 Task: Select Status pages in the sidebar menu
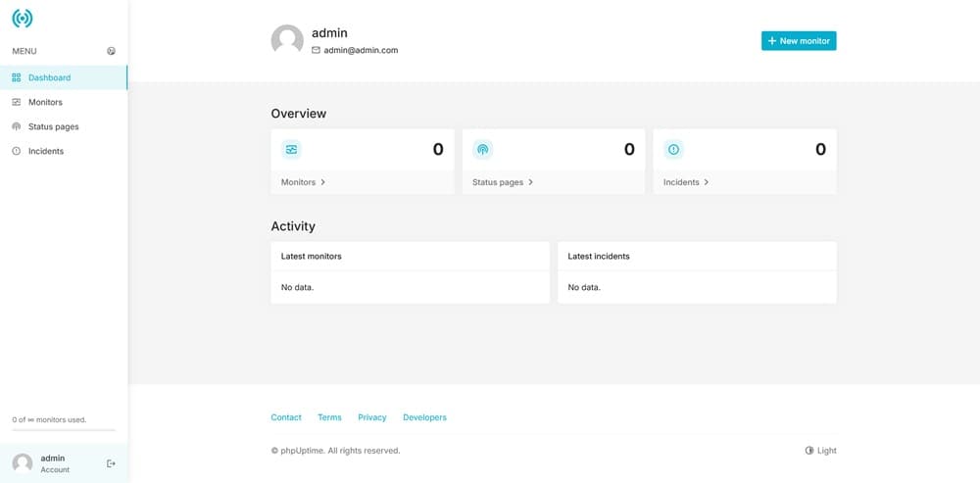53,126
